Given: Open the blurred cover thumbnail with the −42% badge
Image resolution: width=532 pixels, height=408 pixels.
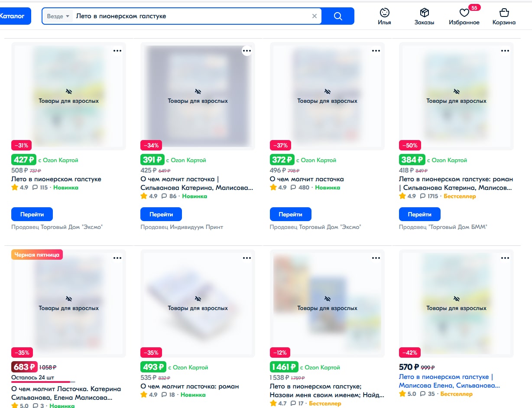Looking at the screenshot, I should [x=456, y=304].
